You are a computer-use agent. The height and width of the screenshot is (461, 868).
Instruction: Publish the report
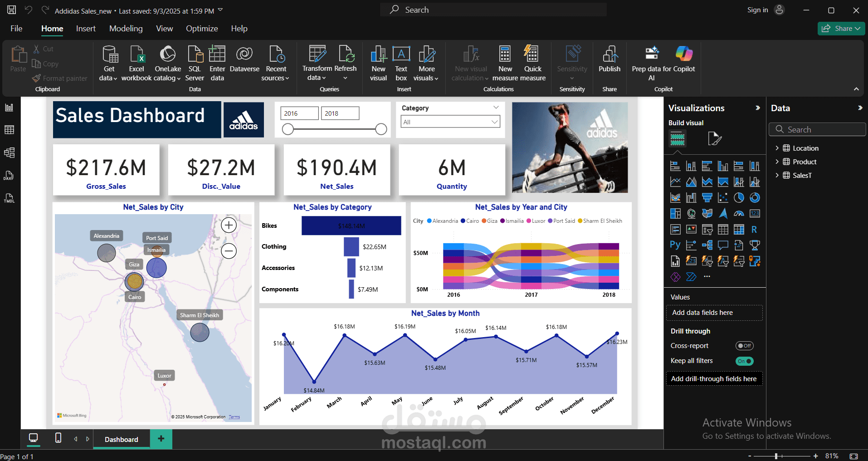610,59
